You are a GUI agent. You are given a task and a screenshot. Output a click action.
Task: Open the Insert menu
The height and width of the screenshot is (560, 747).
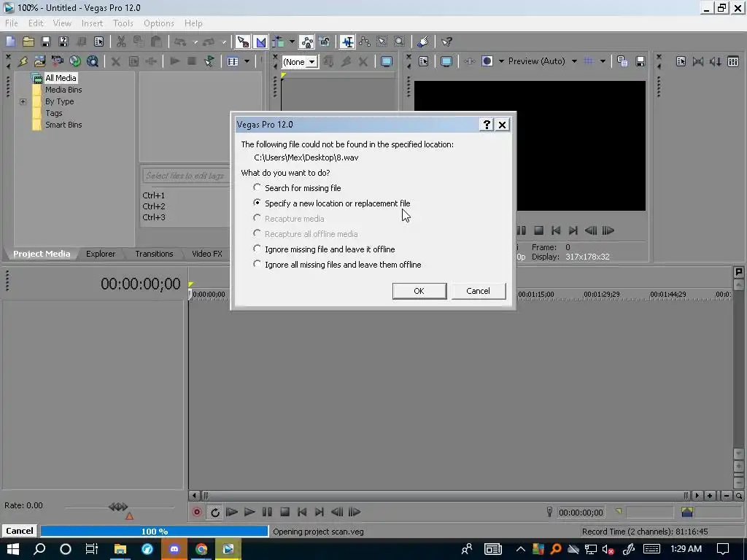click(x=92, y=23)
